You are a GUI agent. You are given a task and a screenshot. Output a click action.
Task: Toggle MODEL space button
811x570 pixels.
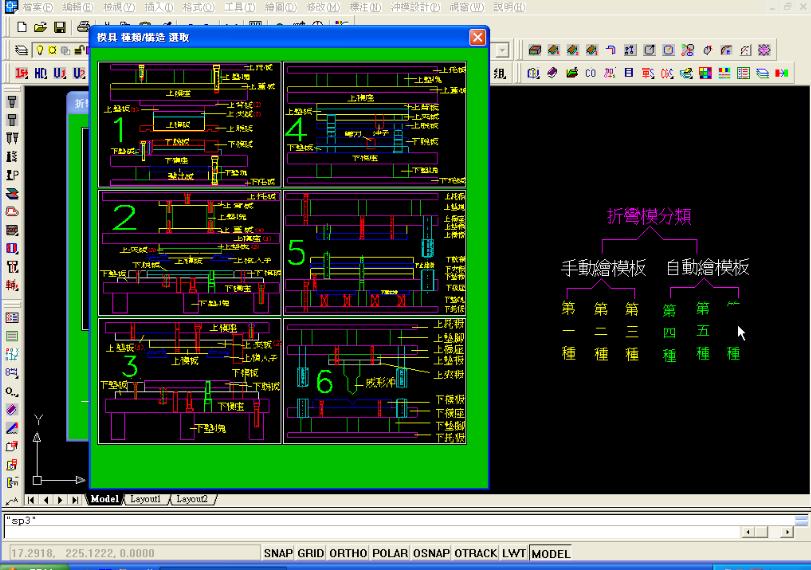(x=551, y=553)
